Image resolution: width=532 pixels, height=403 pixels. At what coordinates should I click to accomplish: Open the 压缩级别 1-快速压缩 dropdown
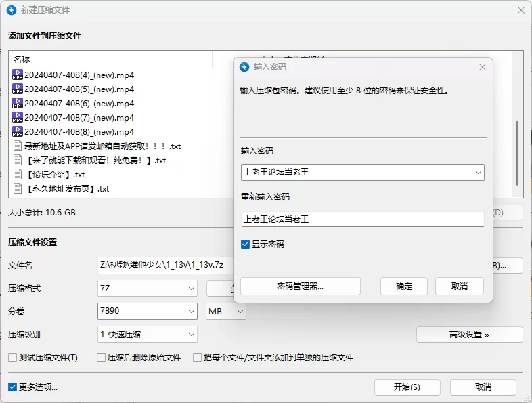[192, 335]
